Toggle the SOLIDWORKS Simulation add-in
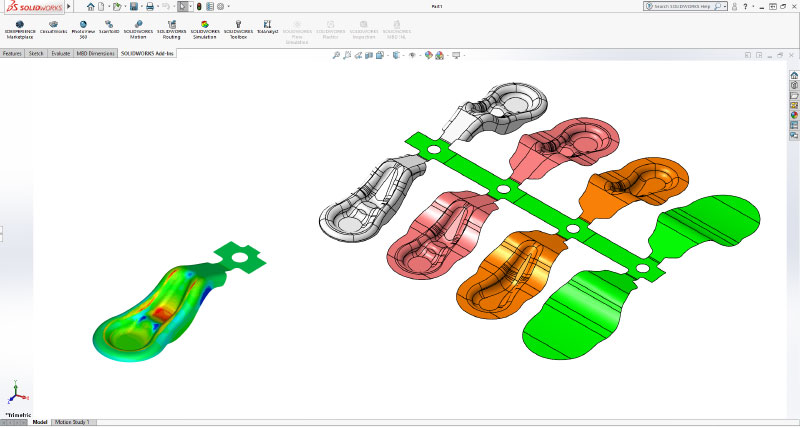Viewport: 800px width, 428px height. tap(205, 30)
